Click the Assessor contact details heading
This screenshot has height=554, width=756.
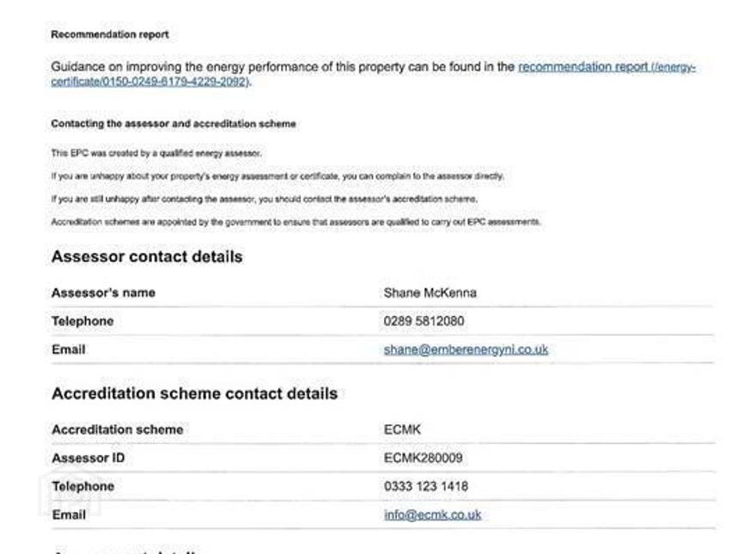point(147,257)
